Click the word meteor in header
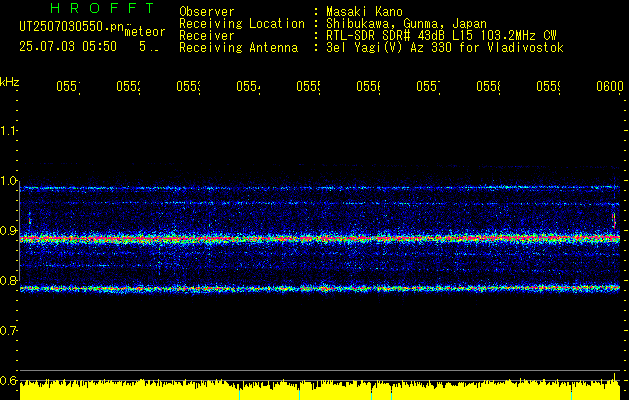The width and height of the screenshot is (629, 400). click(x=145, y=32)
